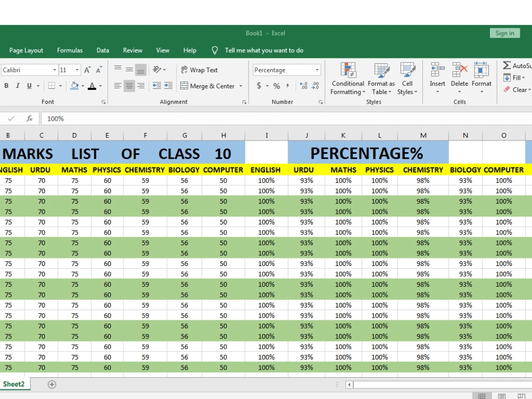Image resolution: width=532 pixels, height=399 pixels.
Task: Toggle Merge & Center
Action: [x=207, y=86]
